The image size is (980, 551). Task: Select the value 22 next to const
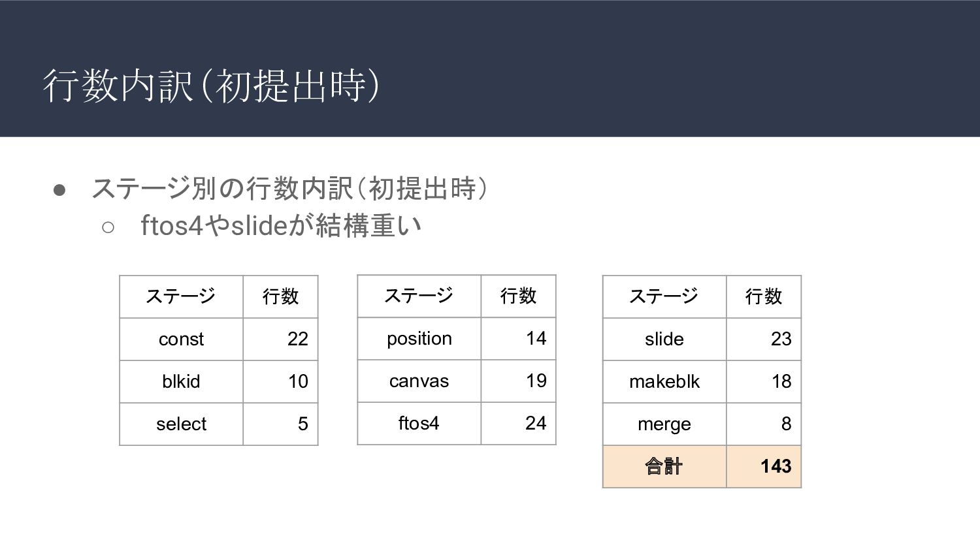click(x=280, y=339)
